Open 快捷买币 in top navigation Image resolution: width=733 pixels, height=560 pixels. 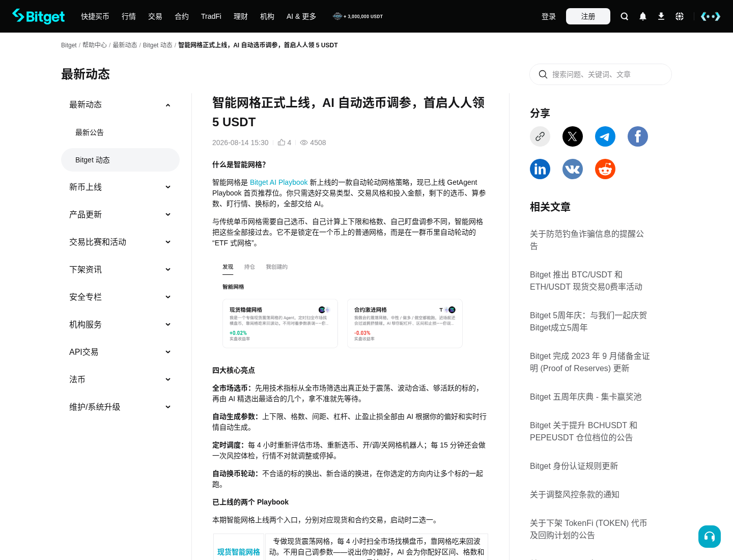[95, 16]
